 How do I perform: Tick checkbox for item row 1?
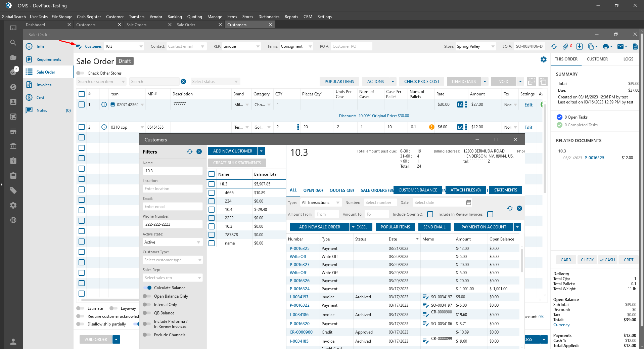(82, 104)
